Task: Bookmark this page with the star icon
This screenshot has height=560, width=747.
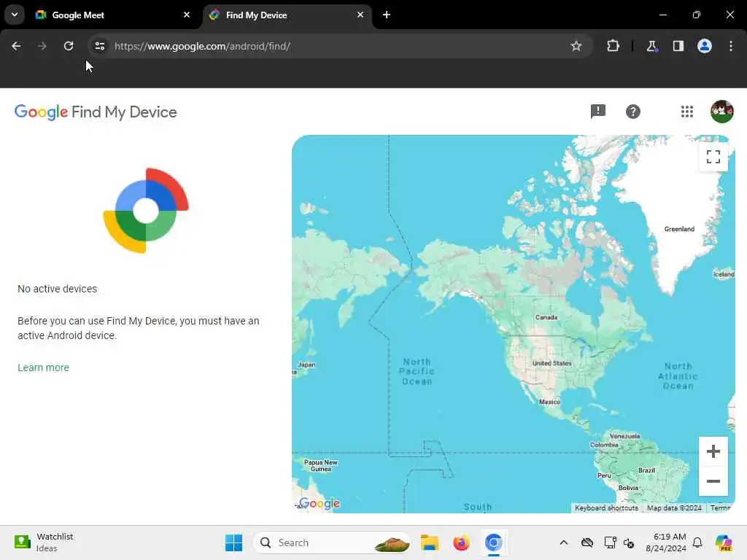Action: [x=576, y=46]
